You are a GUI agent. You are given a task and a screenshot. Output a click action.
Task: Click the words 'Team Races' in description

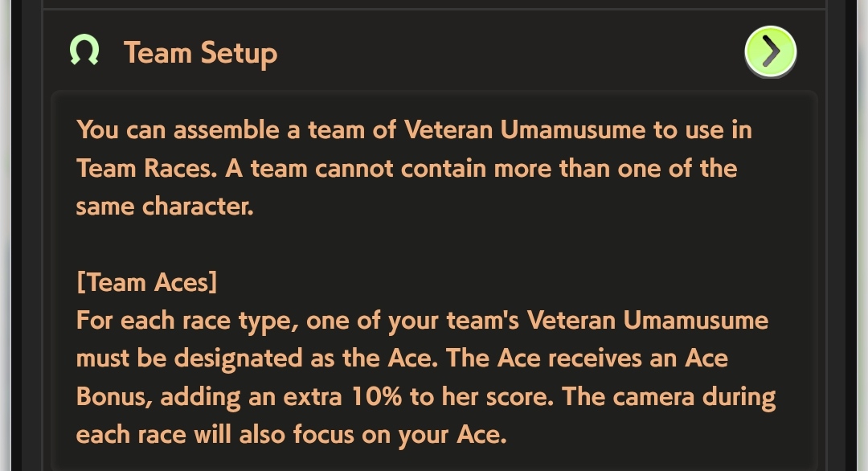coord(146,168)
